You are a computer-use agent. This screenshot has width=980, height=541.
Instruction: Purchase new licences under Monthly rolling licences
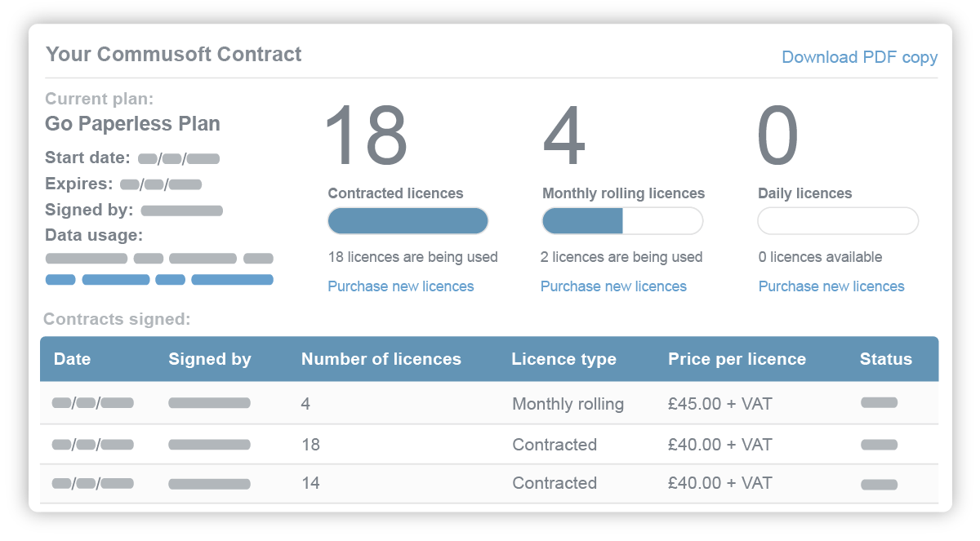click(x=613, y=286)
